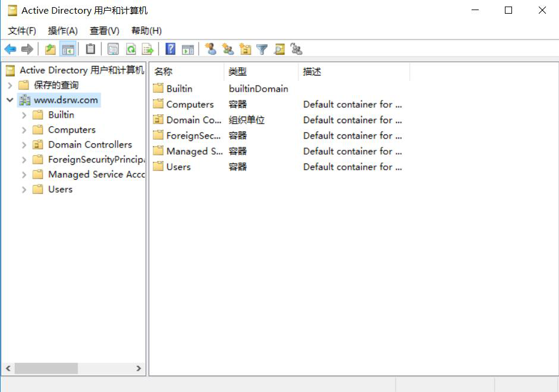
Task: Click the Users row description text
Action: [x=353, y=167]
